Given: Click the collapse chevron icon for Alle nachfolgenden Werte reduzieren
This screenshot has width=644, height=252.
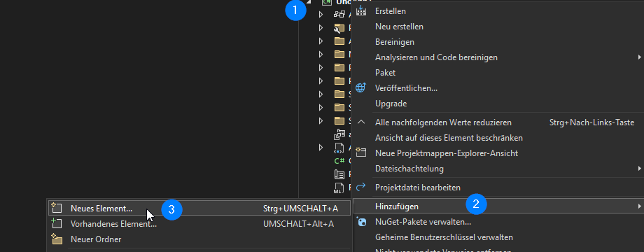Looking at the screenshot, I should pyautogui.click(x=360, y=122).
